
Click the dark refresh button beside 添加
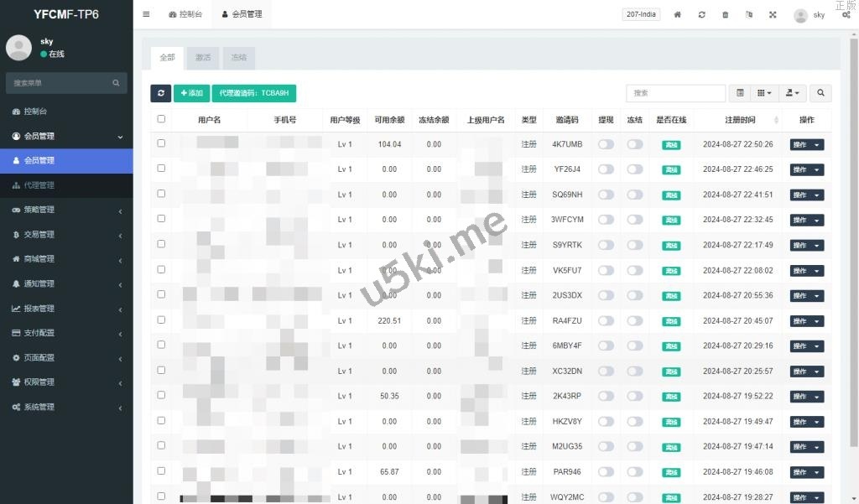(x=160, y=93)
